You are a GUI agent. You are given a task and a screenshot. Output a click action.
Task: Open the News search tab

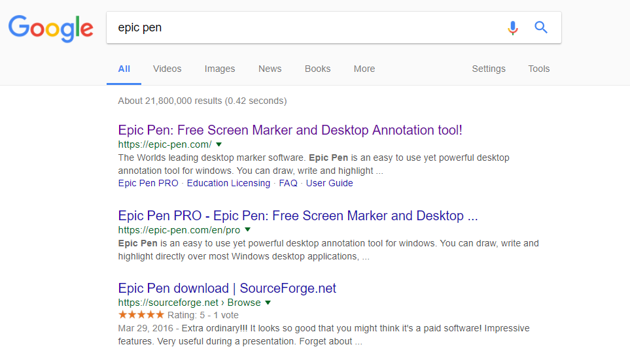click(270, 69)
